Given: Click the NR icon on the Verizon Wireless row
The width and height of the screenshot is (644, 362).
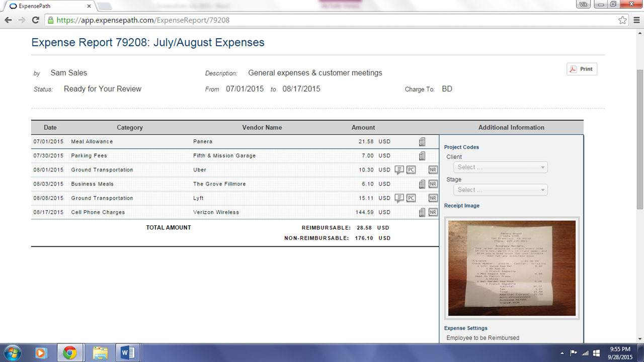Looking at the screenshot, I should pyautogui.click(x=433, y=213).
